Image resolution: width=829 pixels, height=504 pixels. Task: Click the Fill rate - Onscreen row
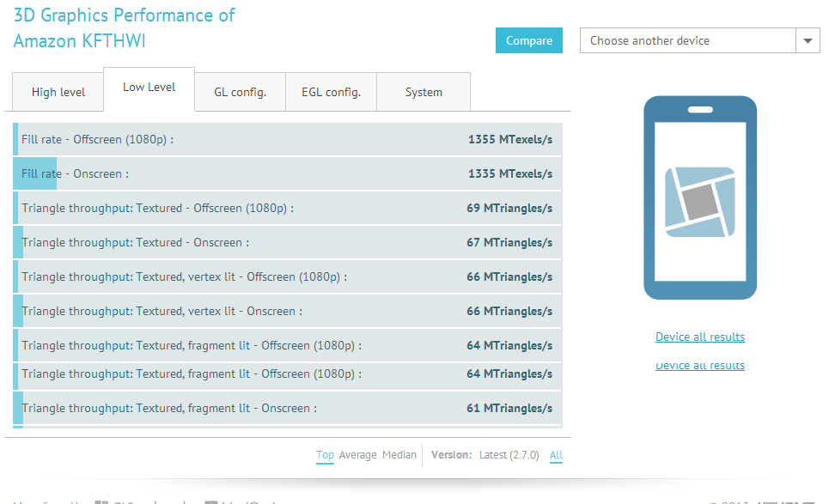click(288, 173)
